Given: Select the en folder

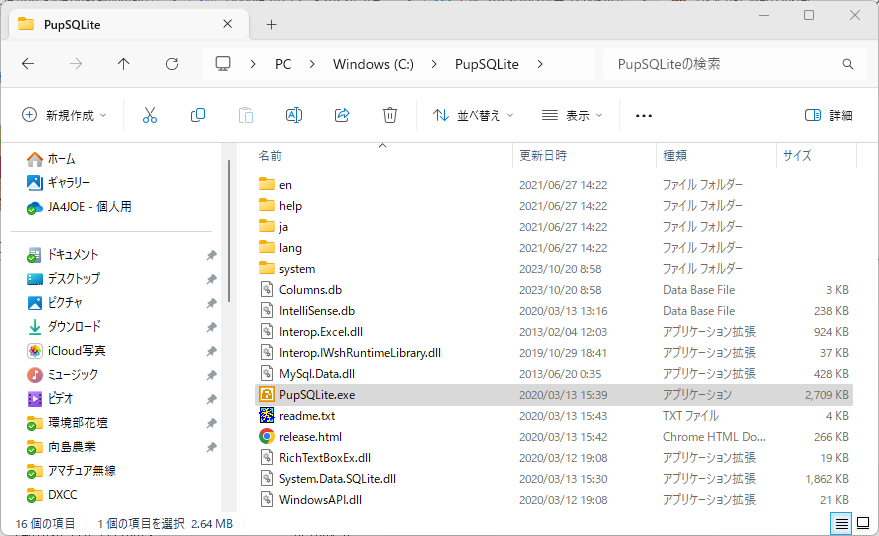Looking at the screenshot, I should click(554, 185).
